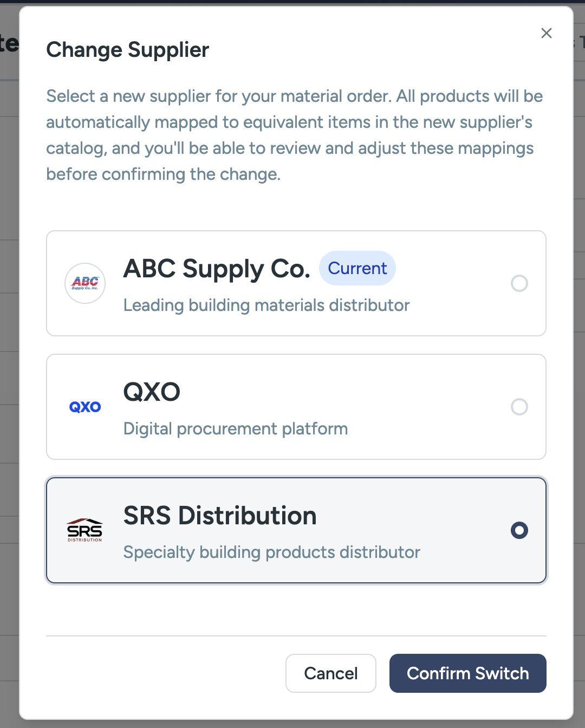This screenshot has width=585, height=728.
Task: Select the ABC Supply Co. radio button
Action: click(x=519, y=283)
